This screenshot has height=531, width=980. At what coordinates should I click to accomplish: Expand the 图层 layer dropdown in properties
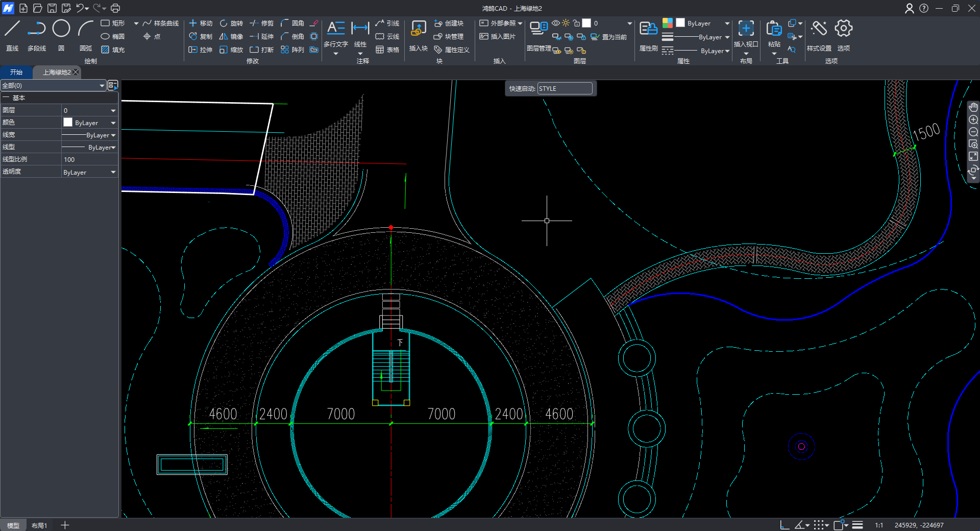point(113,110)
